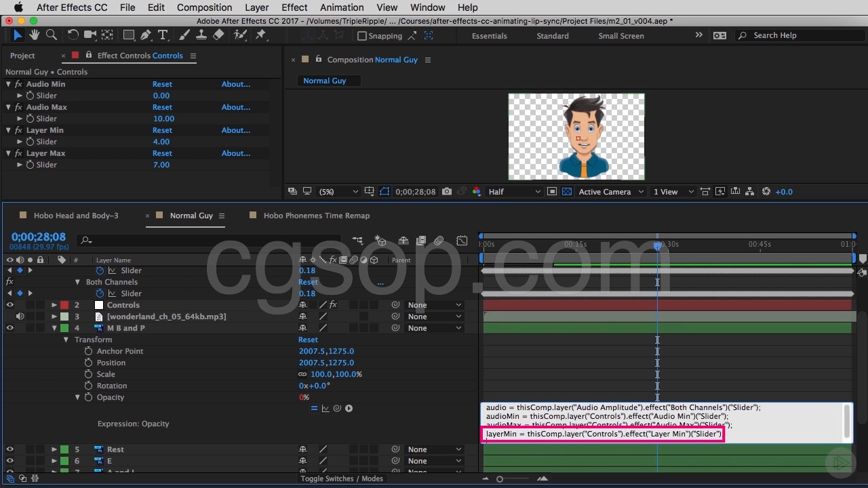The image size is (868, 488).
Task: Open the Composition menu
Action: pyautogui.click(x=204, y=7)
